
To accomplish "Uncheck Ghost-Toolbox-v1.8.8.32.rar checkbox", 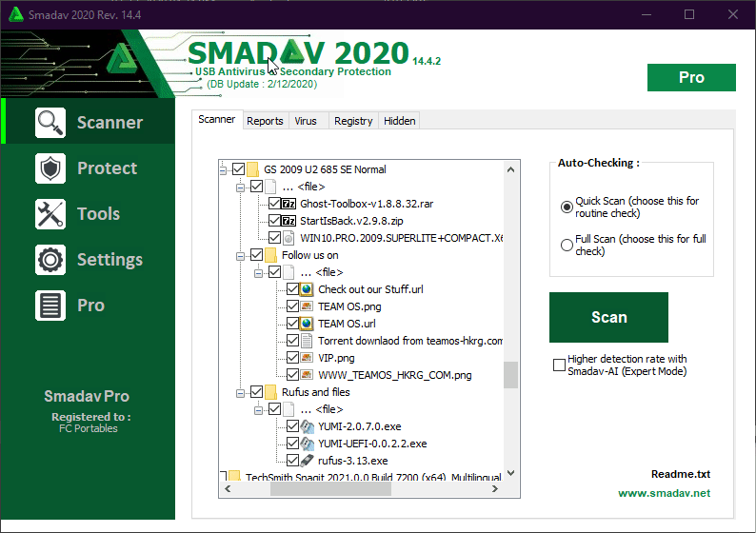I will tap(274, 204).
